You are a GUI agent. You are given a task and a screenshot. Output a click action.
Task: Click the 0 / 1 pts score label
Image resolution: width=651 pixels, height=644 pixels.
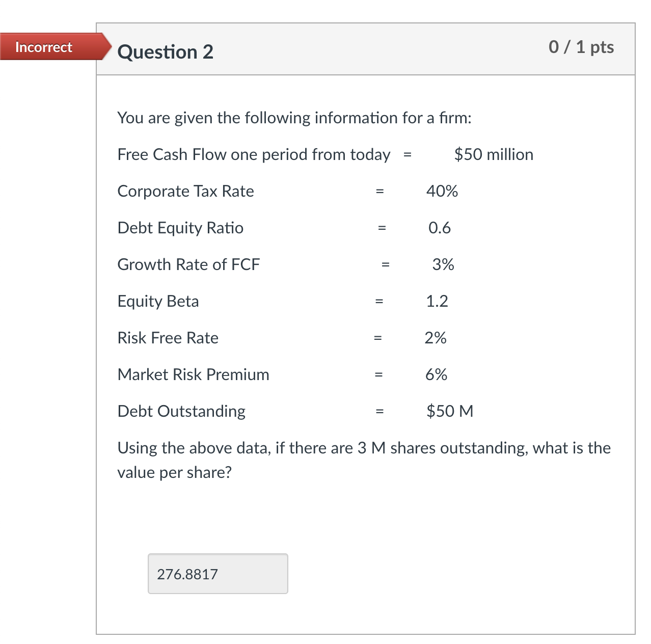[x=581, y=47]
